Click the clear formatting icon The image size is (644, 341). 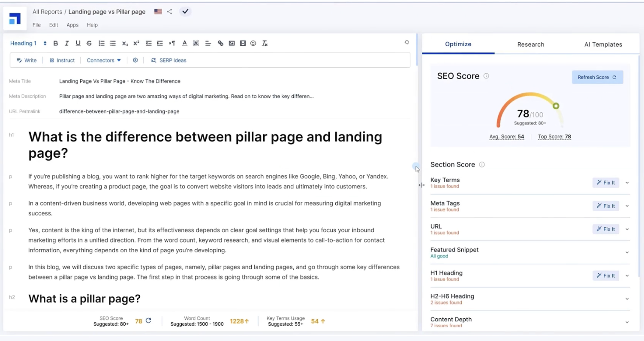click(x=265, y=43)
